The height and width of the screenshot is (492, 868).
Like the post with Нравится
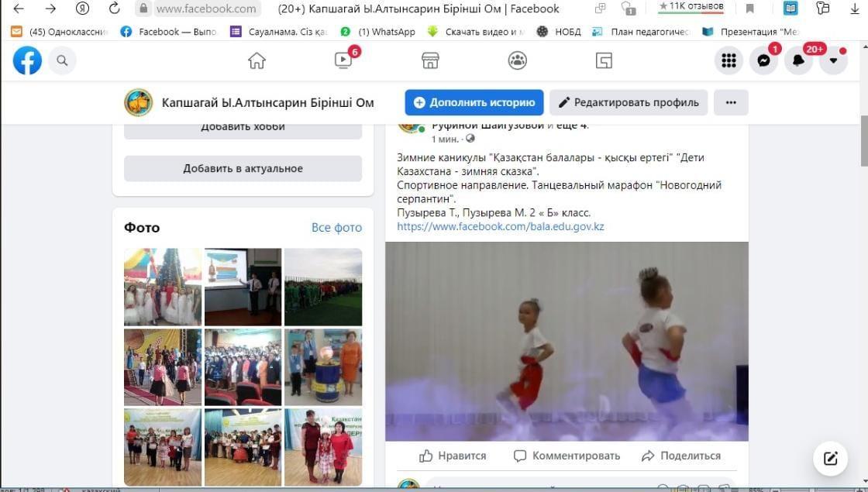pyautogui.click(x=453, y=456)
